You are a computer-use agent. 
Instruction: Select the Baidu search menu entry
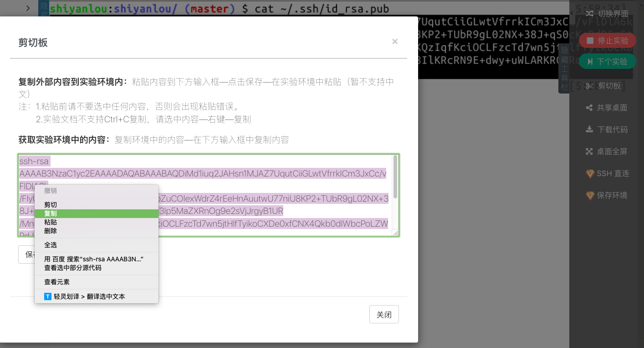[x=96, y=259]
